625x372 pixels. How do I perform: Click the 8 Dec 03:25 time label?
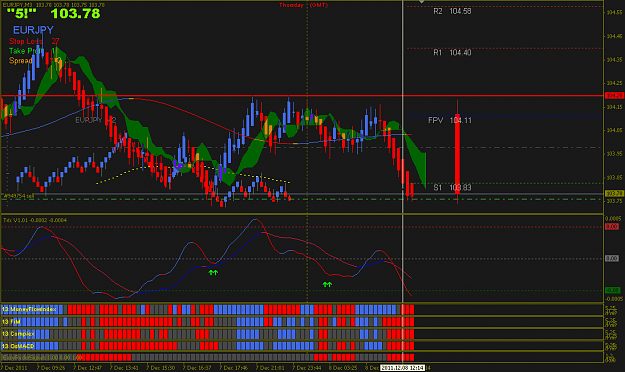pos(343,368)
